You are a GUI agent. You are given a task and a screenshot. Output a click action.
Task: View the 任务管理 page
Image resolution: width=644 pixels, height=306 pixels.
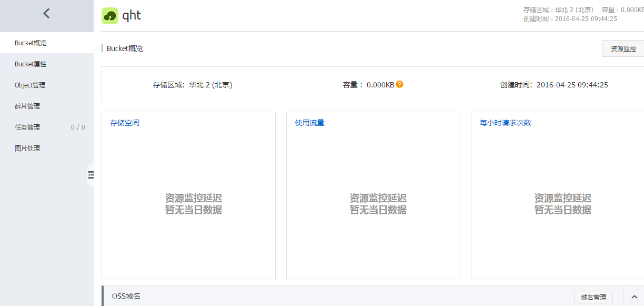click(x=27, y=127)
